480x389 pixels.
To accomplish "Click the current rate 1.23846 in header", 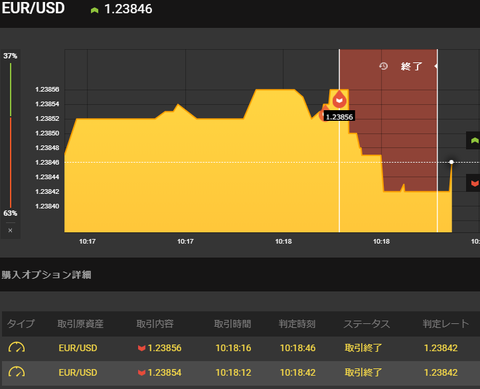I will (x=128, y=9).
